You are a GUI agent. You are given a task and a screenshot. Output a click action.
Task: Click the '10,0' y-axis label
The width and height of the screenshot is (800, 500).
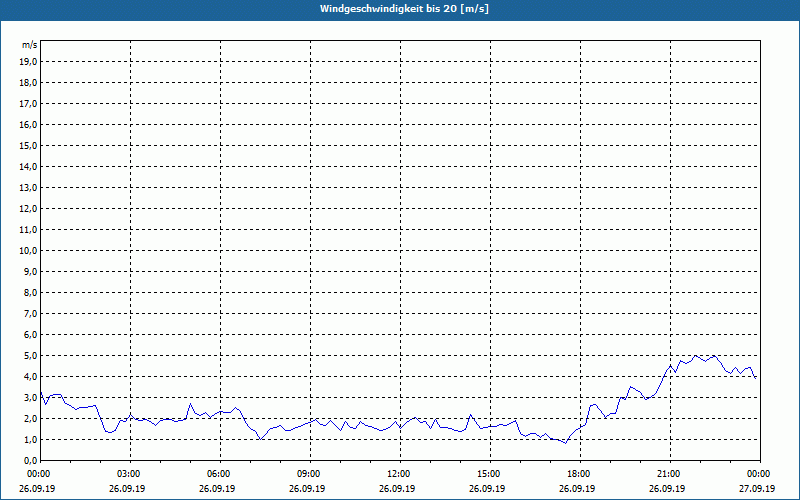[x=28, y=251]
